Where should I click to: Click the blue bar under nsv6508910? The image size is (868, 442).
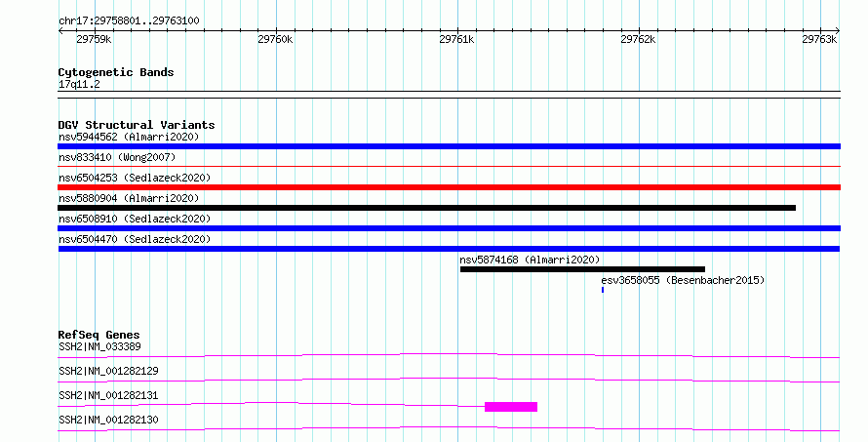[x=449, y=228]
